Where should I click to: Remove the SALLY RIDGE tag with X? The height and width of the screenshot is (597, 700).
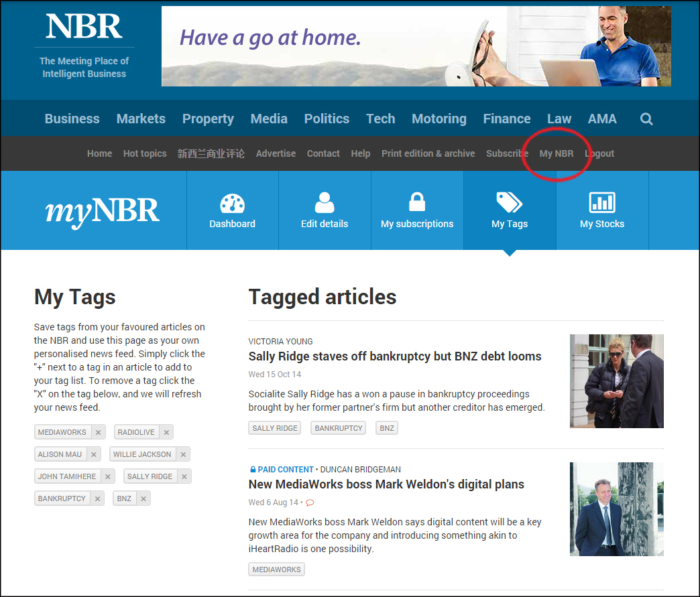click(184, 476)
